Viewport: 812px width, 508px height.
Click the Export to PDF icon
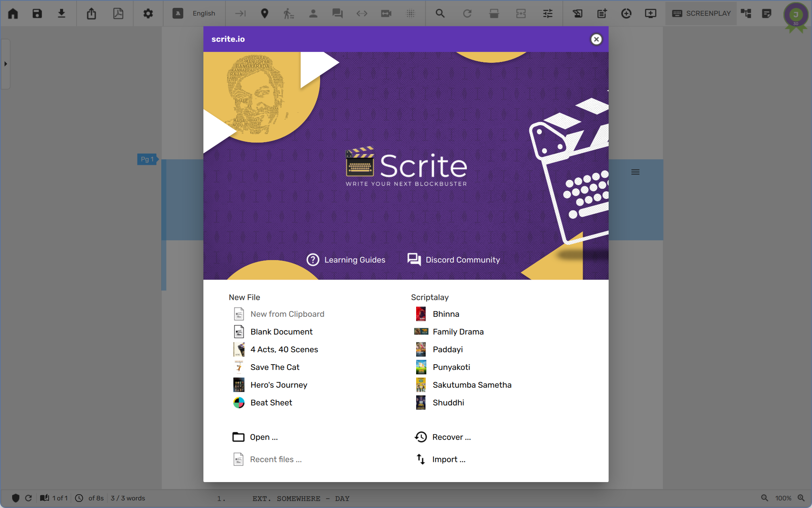click(118, 13)
